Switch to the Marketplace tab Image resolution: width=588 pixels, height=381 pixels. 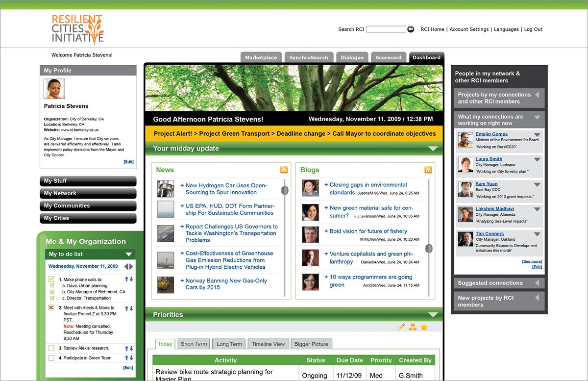[x=261, y=57]
